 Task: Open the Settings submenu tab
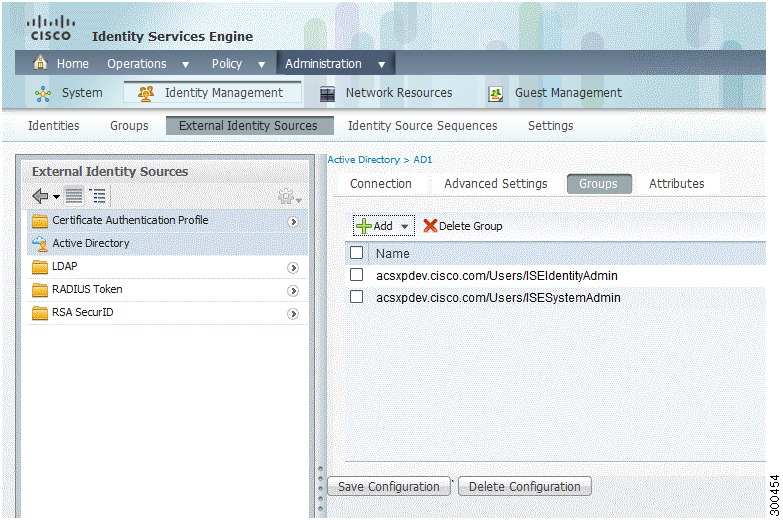(550, 126)
